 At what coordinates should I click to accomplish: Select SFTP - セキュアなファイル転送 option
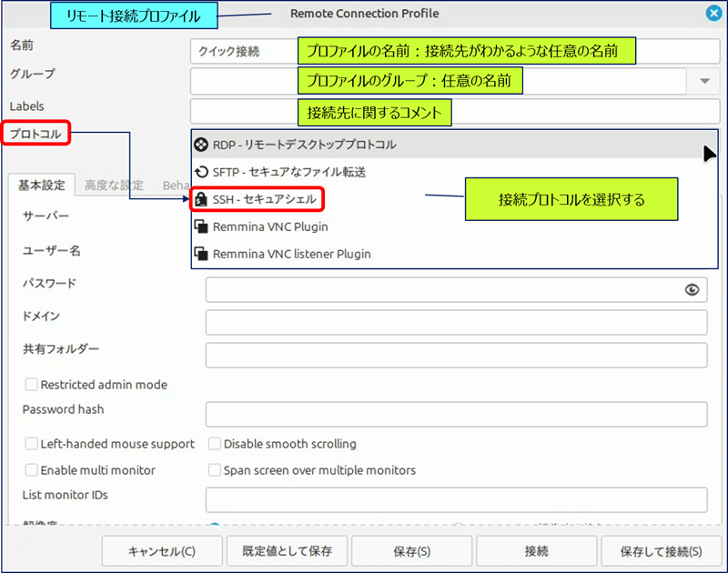[454, 172]
